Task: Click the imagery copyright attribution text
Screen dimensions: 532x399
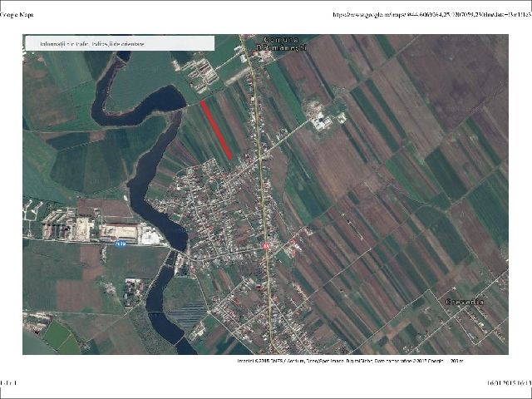Action: click(340, 361)
